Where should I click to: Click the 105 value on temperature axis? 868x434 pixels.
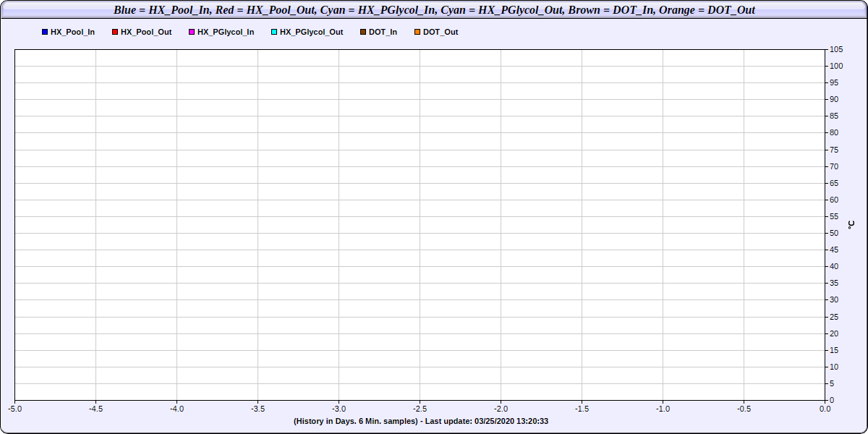click(x=836, y=49)
